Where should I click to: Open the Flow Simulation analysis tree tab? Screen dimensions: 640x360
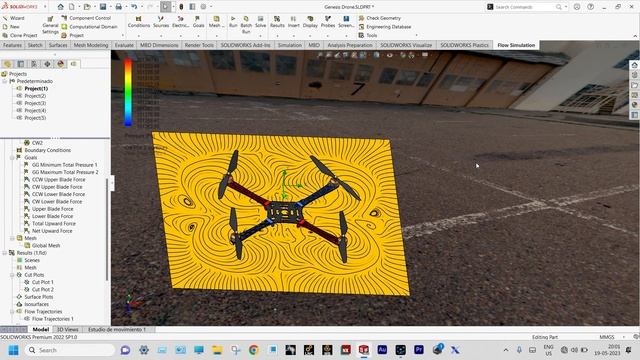pos(73,64)
